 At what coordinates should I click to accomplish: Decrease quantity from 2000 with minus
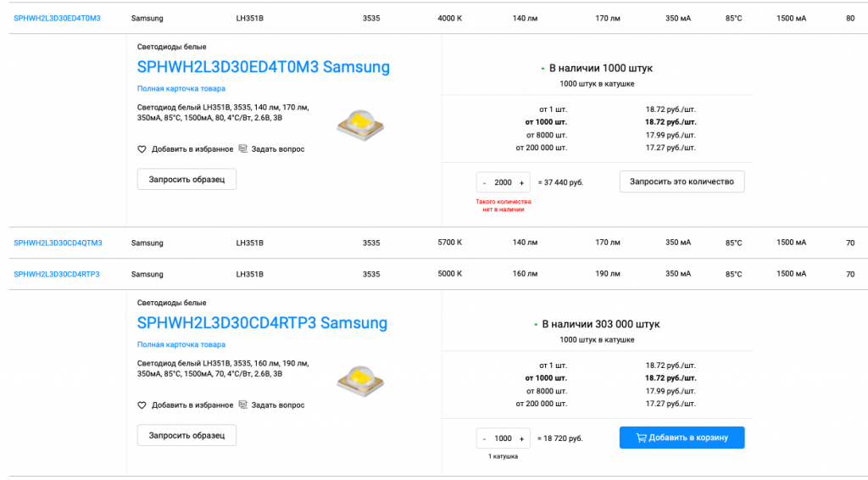[484, 182]
